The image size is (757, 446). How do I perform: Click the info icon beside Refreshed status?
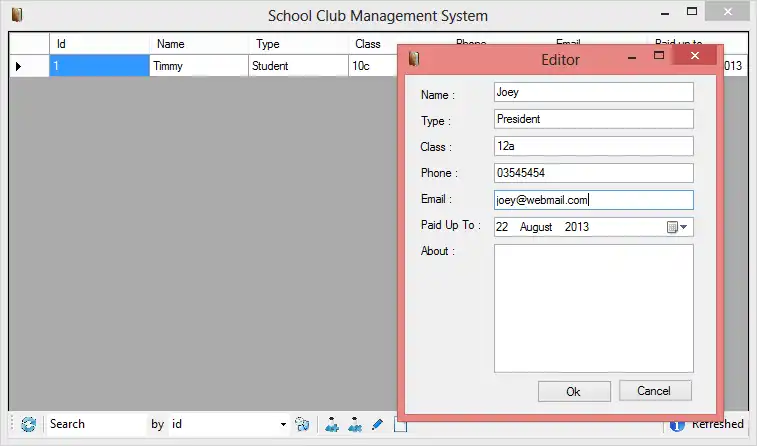pos(677,425)
